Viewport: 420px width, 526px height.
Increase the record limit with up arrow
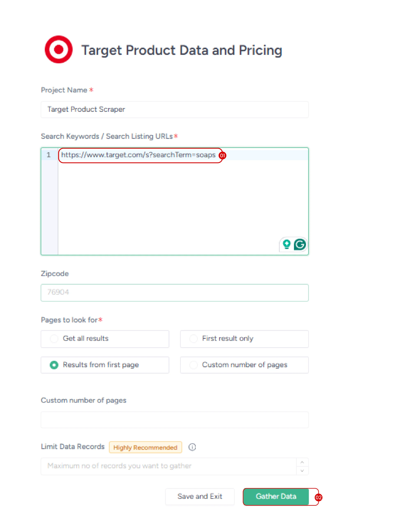(x=302, y=462)
